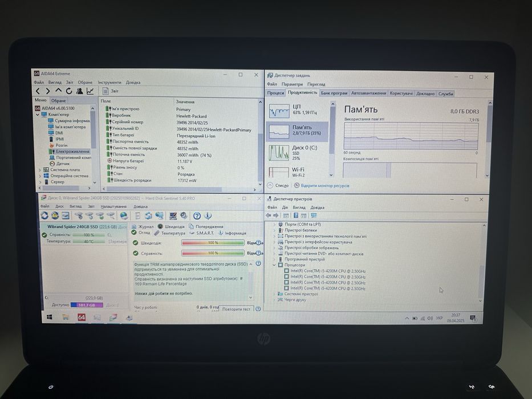Click the scan hardware monitor icon in Device Manager
532x399 pixels.
tap(314, 215)
